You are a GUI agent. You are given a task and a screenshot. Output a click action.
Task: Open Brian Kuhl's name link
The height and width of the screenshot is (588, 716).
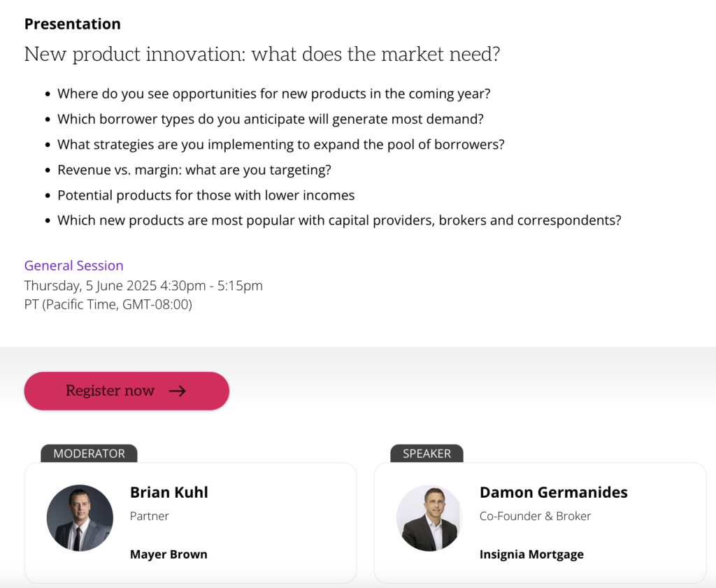[x=169, y=493]
